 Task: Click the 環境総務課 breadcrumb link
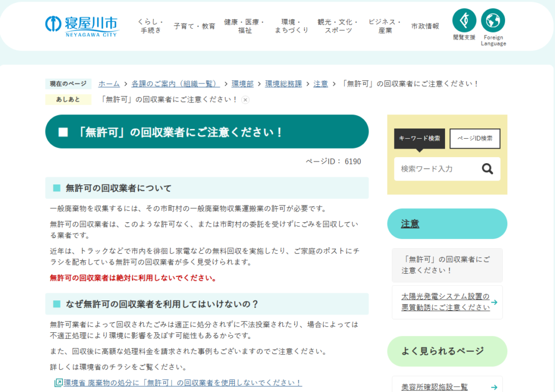coord(283,83)
